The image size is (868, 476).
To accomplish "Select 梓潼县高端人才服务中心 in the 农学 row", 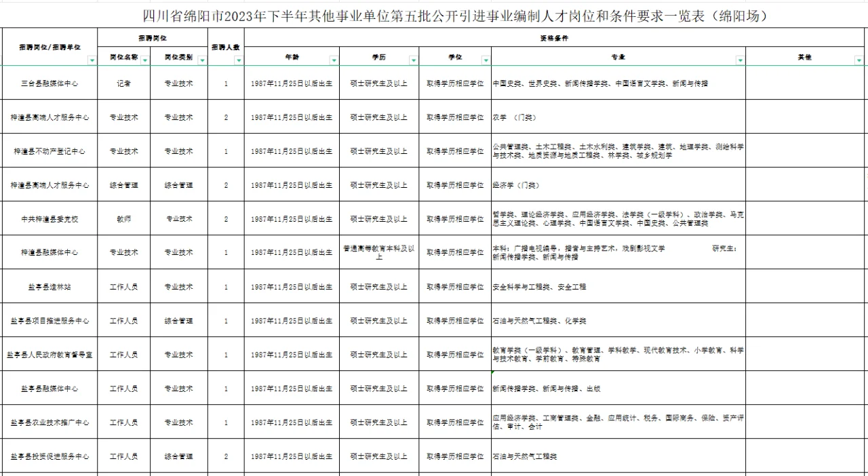I will coord(49,117).
